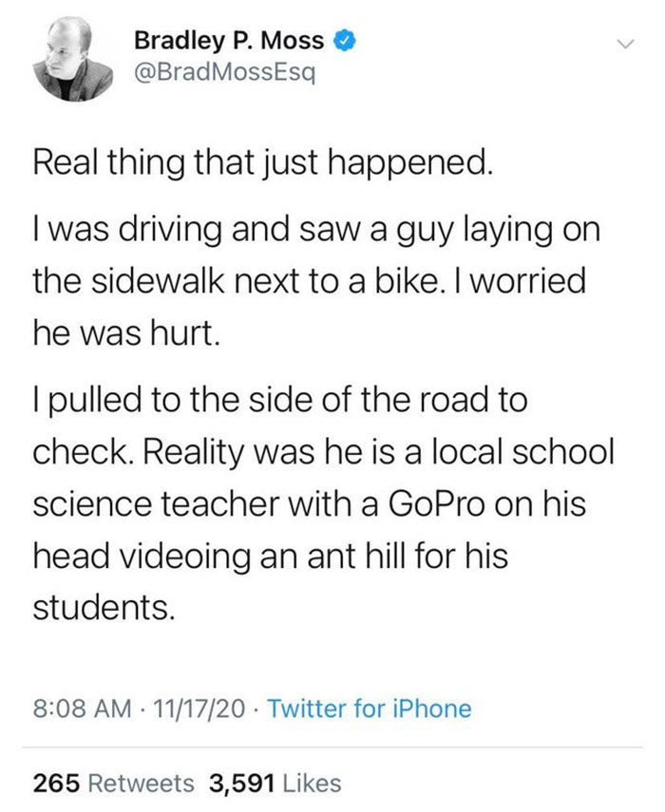Image resolution: width=665 pixels, height=812 pixels.
Task: Click the @BradMossEsq handle
Action: pyautogui.click(x=220, y=73)
